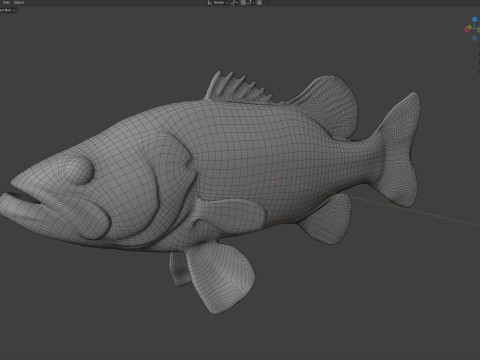Toggle proportional editing button
Screen dimensions: 480x360
pos(259,3)
